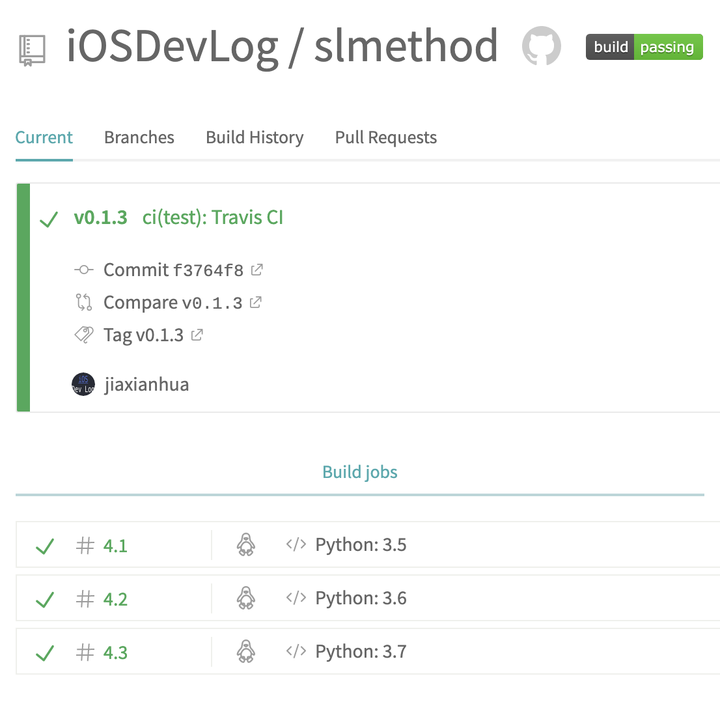This screenshot has height=715, width=720.
Task: Click the repository book icon
Action: (32, 49)
